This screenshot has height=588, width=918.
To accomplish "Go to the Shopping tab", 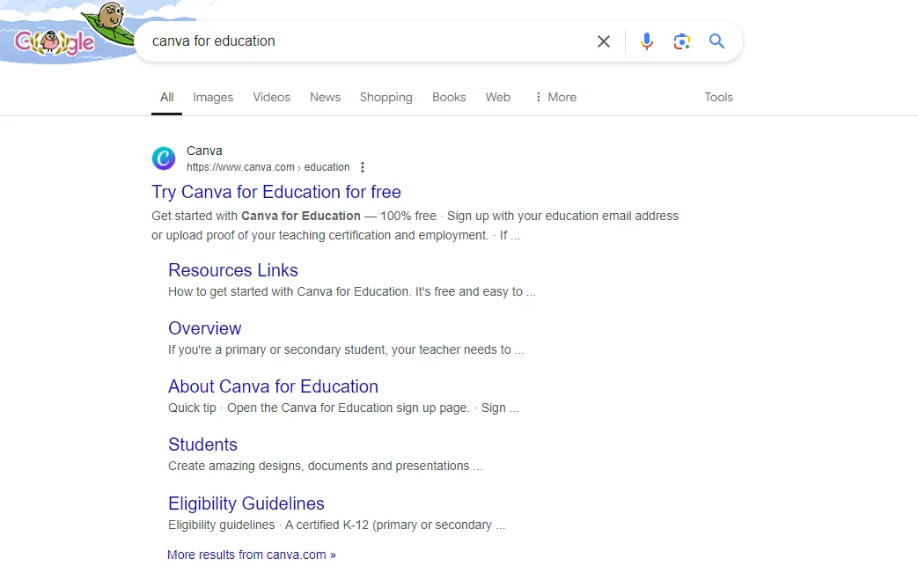I will click(x=386, y=97).
